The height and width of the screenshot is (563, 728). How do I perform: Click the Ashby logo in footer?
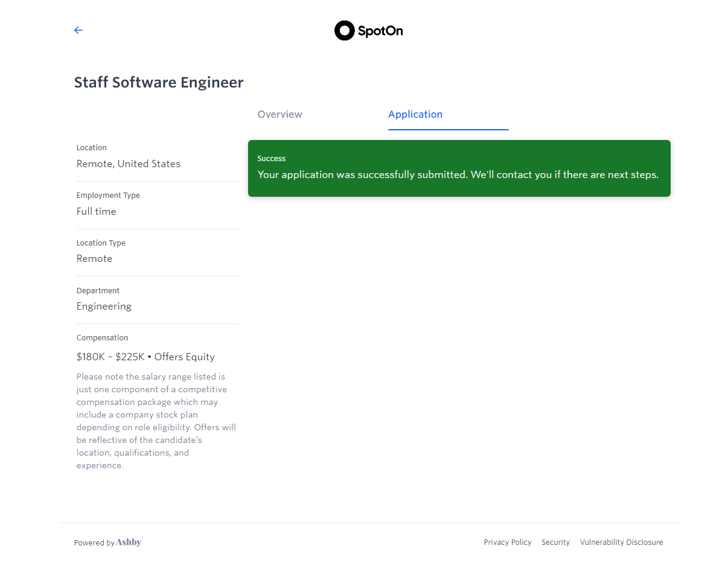pyautogui.click(x=129, y=542)
